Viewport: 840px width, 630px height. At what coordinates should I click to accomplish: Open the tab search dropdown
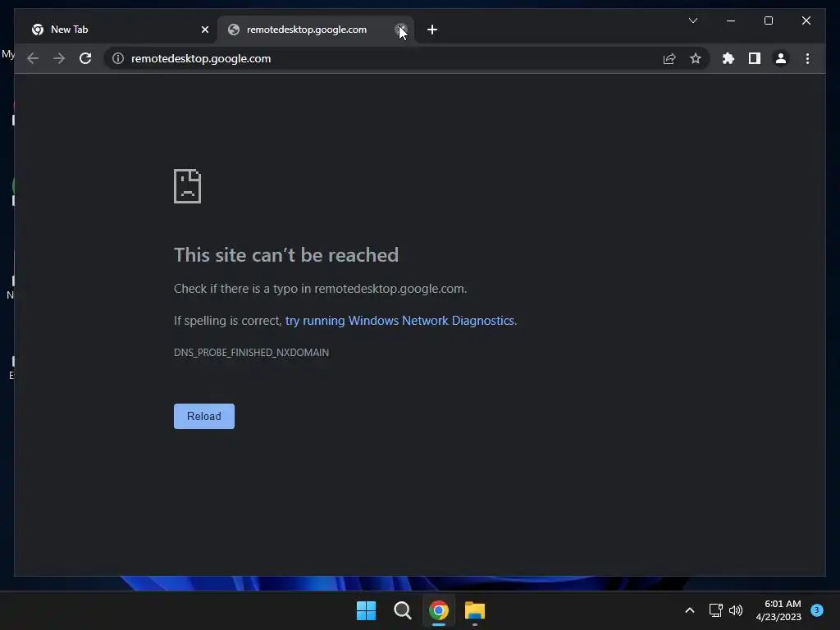click(692, 21)
